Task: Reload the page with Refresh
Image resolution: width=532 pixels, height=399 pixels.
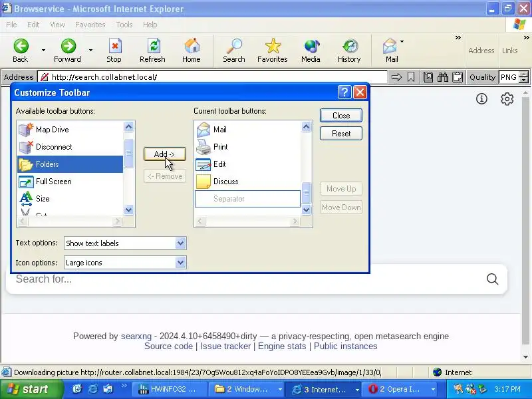Action: coord(153,51)
